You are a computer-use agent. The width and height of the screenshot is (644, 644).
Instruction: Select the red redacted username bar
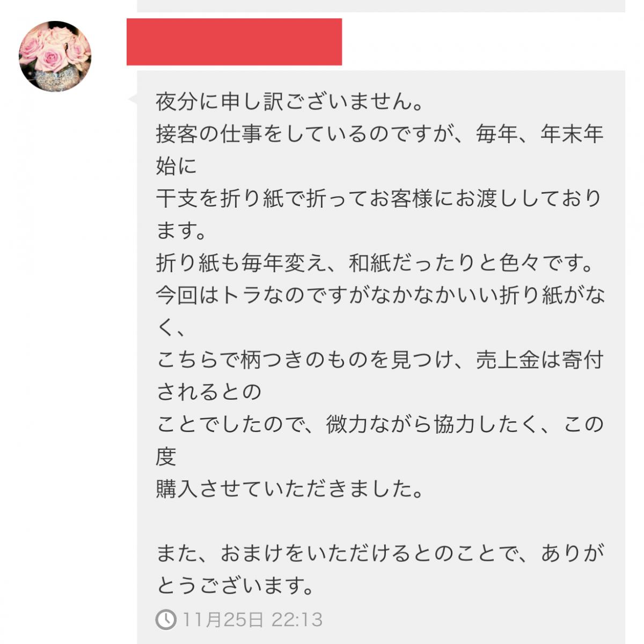point(234,42)
